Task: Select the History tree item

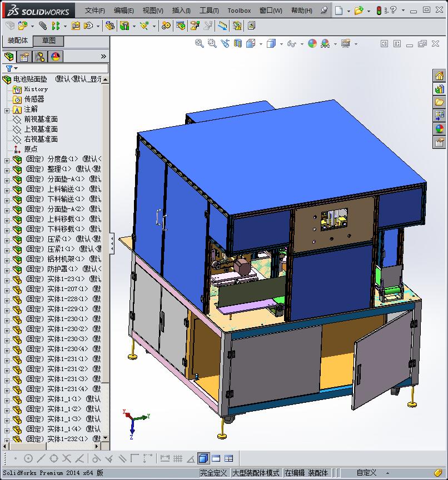Action: click(36, 89)
